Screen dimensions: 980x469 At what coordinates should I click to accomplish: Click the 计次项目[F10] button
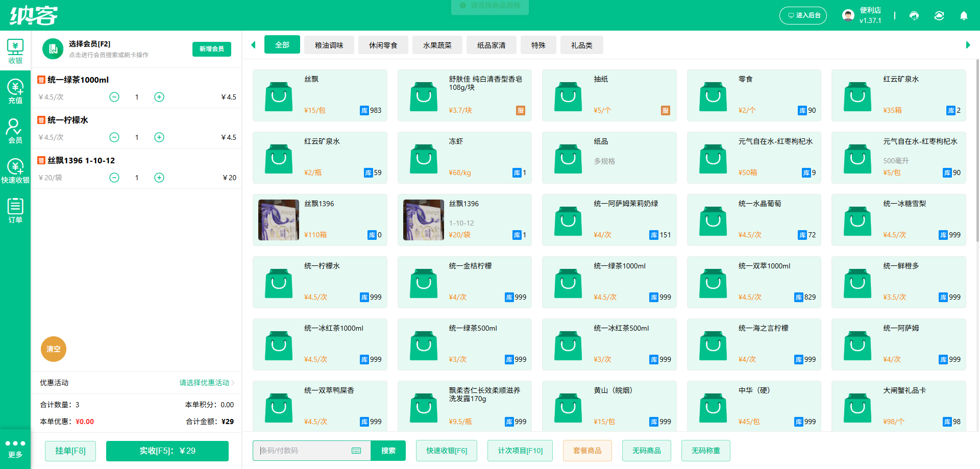[x=520, y=451]
